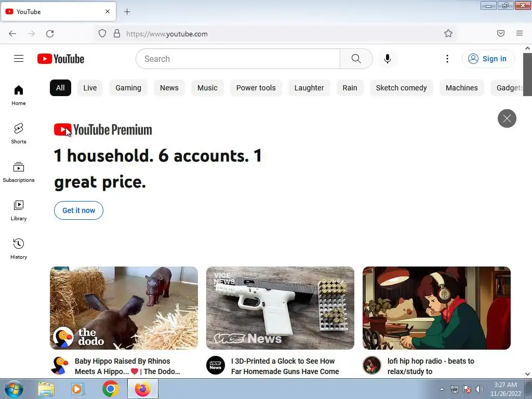Viewport: 532px width, 399px height.
Task: Click Get it now for Premium
Action: (79, 210)
